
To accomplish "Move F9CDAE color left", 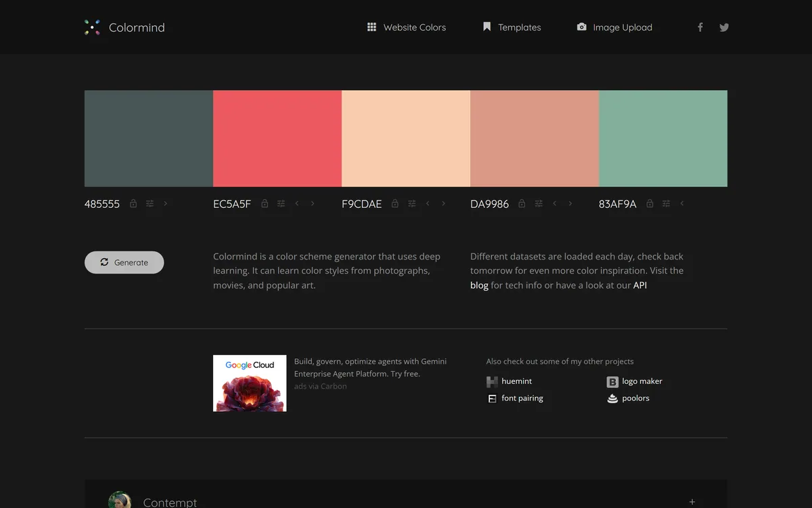I will point(428,203).
